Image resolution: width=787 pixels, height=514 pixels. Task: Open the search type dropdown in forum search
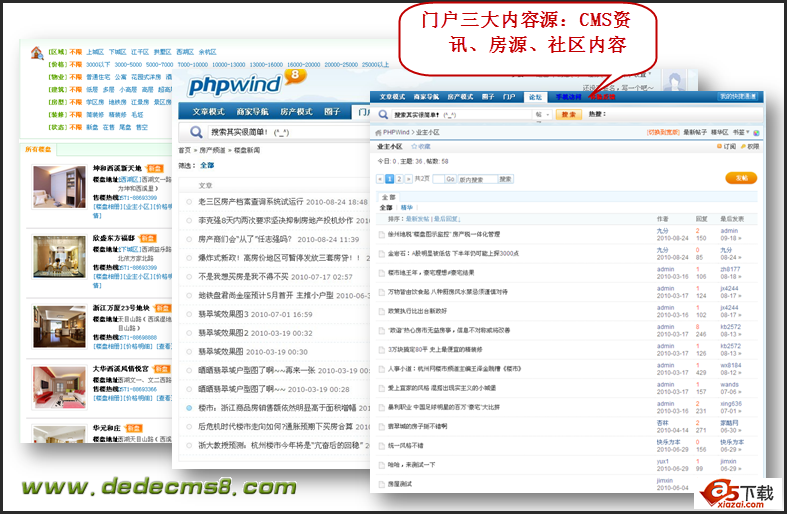[x=541, y=115]
